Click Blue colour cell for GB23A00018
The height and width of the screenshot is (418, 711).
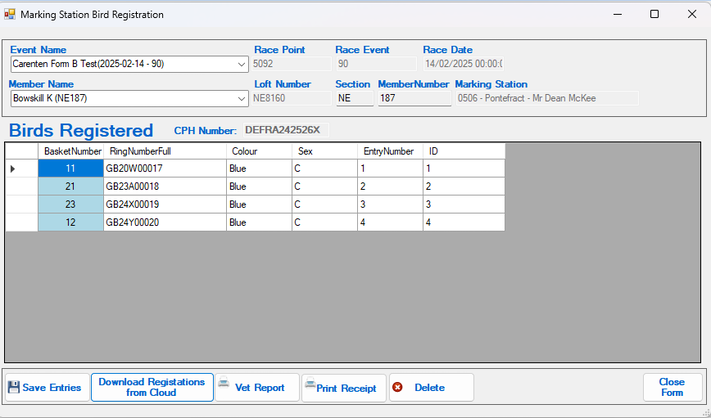(x=259, y=186)
